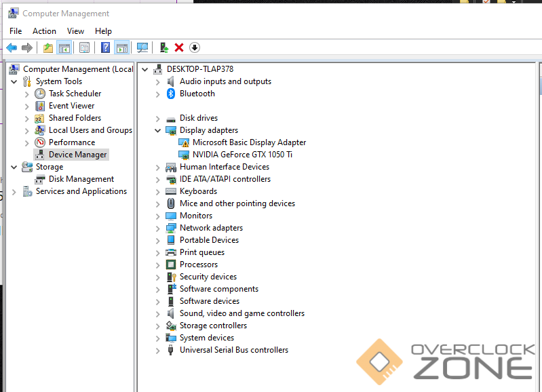This screenshot has width=542, height=392.
Task: Open the View menu
Action: 75,31
